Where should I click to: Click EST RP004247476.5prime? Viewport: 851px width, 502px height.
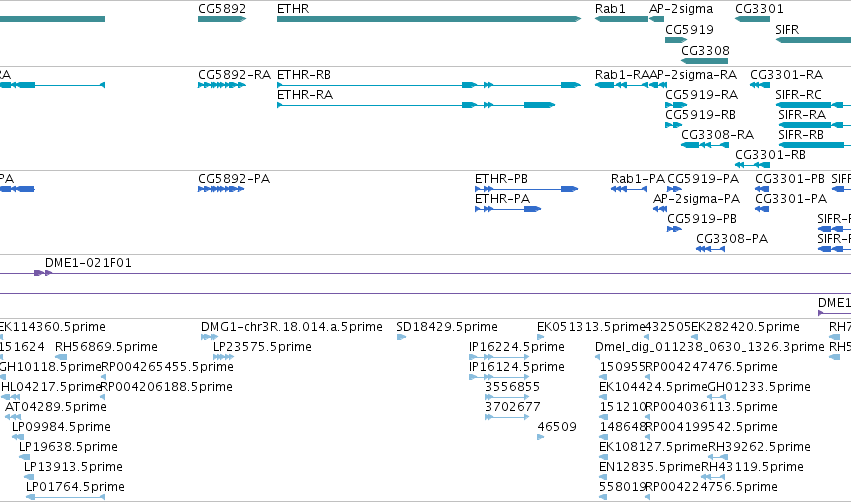coord(712,366)
